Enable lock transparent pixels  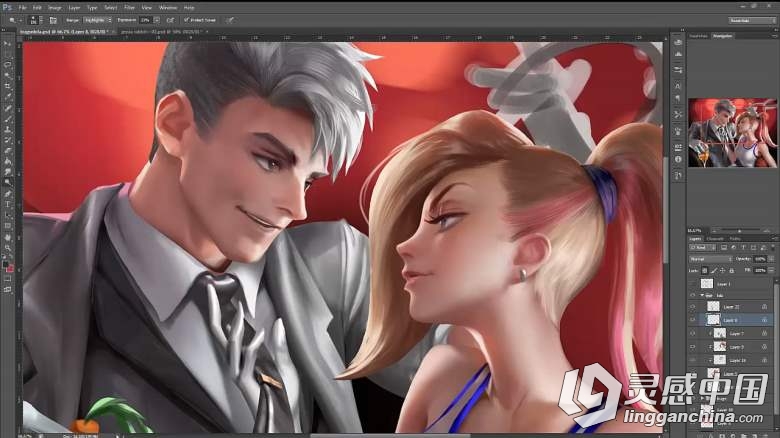pyautogui.click(x=704, y=270)
